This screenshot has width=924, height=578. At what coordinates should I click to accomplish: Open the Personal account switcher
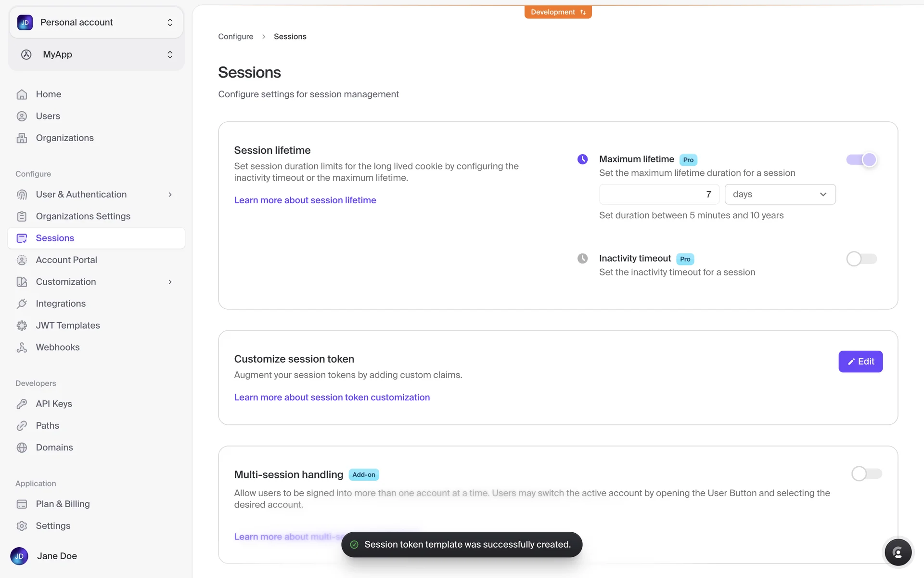pos(96,22)
